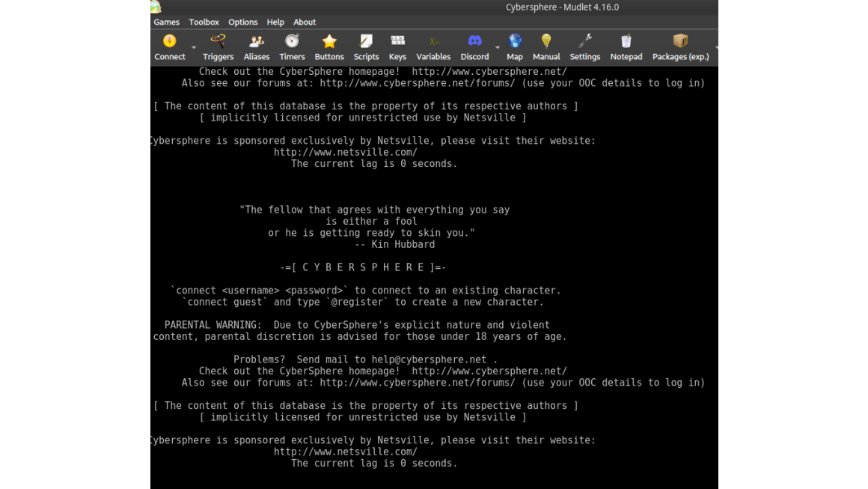868x489 pixels.
Task: Open the Settings preferences
Action: click(584, 47)
